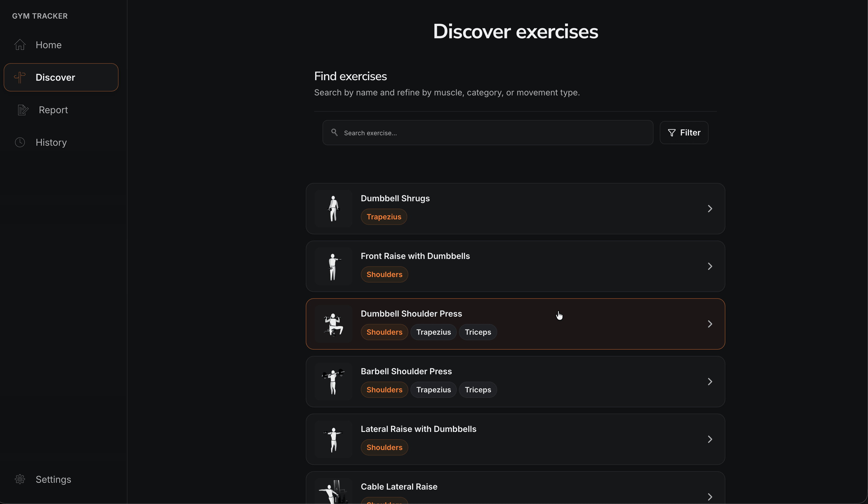Click the 'Search by name and refine' description
The height and width of the screenshot is (504, 868).
(447, 93)
